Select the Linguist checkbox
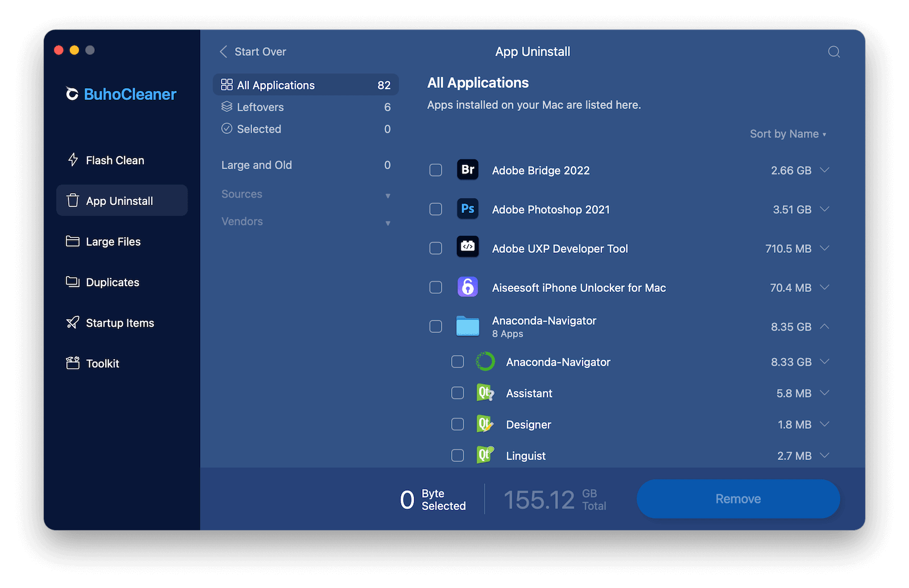 (457, 456)
